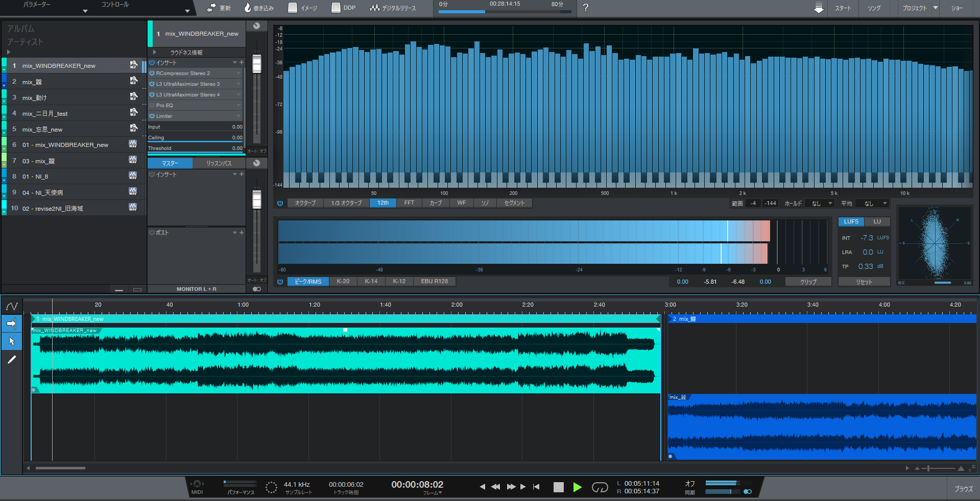
Task: Open the プロジェクト dropdown menu
Action: coord(918,8)
